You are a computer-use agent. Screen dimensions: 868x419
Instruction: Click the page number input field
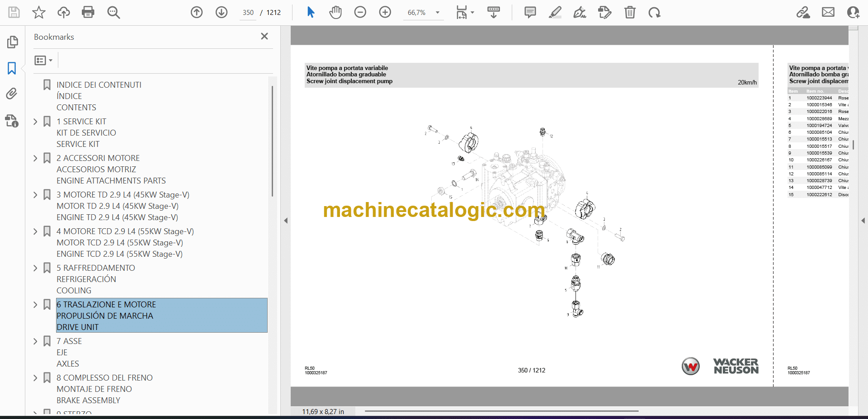248,13
